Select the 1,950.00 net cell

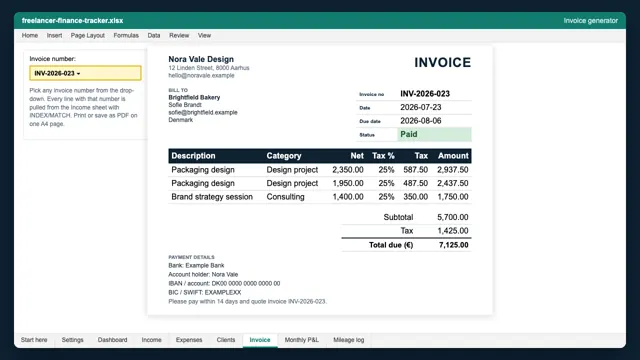348,183
